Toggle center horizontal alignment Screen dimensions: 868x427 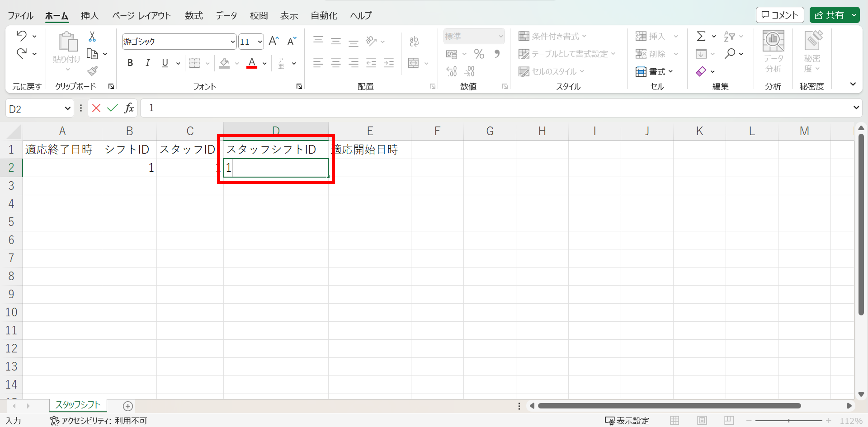[336, 63]
